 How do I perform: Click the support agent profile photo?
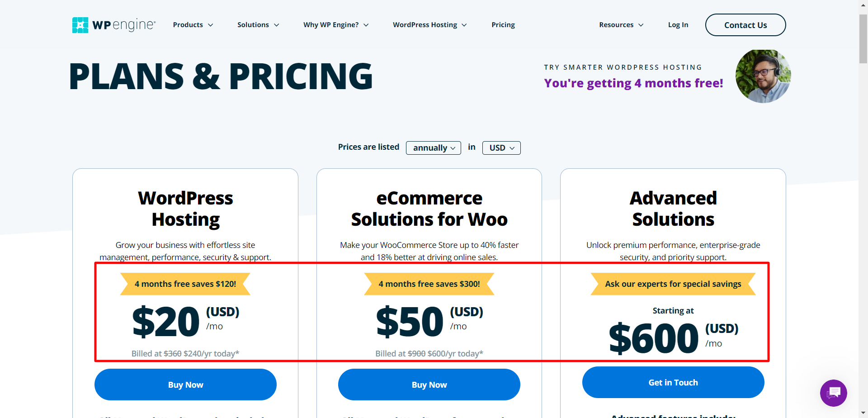763,76
